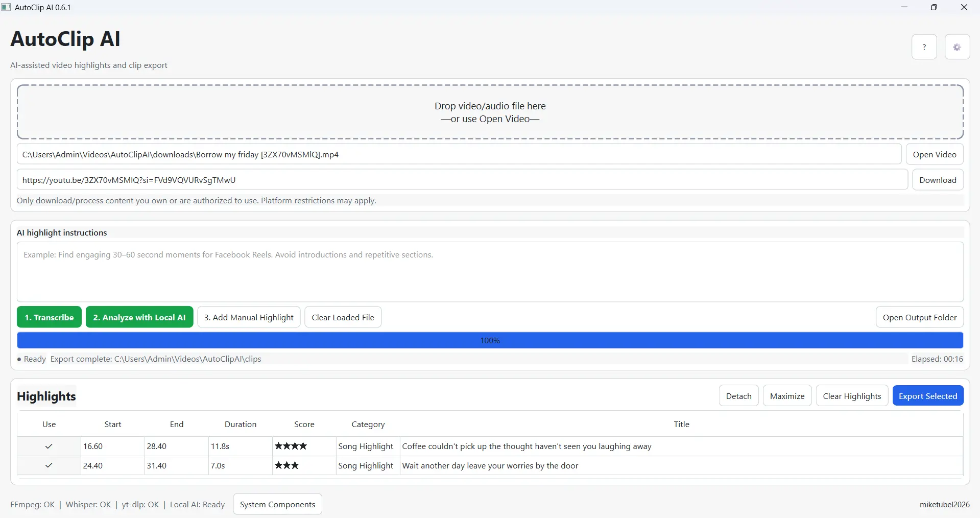980x518 pixels.
Task: Click Clear Highlights
Action: pos(852,396)
